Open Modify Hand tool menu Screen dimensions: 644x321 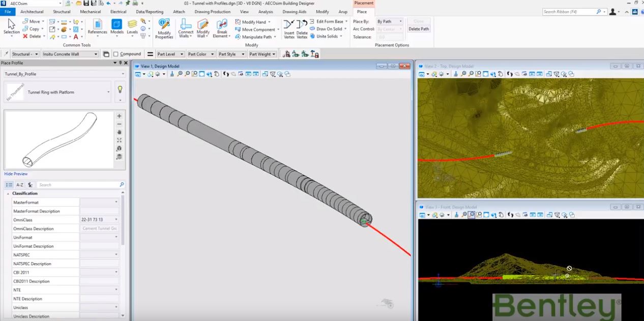253,22
